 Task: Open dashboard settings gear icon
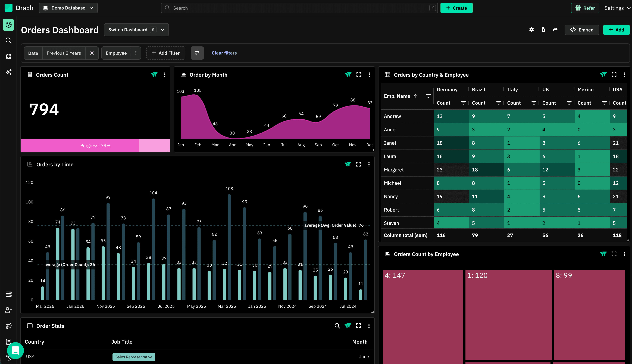[x=531, y=30]
